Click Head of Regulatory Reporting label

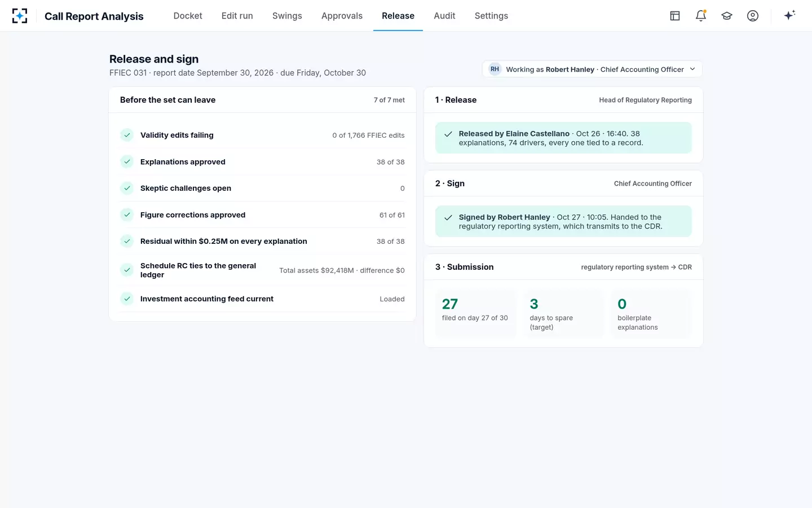645,100
